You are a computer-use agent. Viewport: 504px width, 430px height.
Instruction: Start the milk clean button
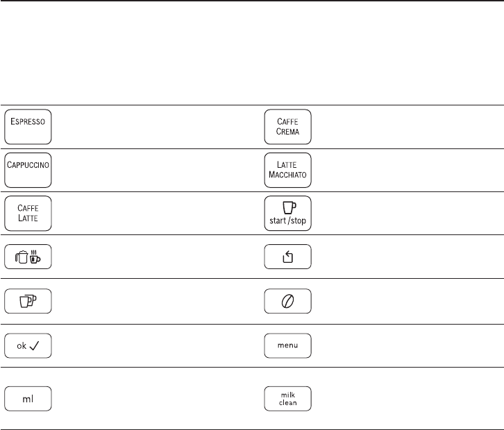(288, 399)
